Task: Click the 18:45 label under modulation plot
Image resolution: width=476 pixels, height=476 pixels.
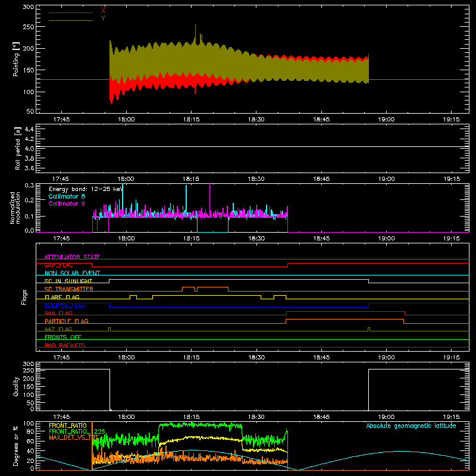Action: [321, 239]
